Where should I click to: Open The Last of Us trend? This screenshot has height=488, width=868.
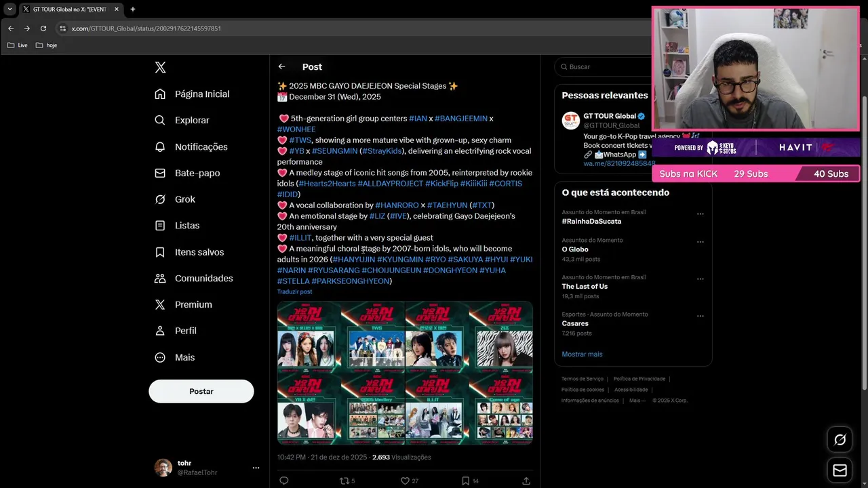point(585,287)
